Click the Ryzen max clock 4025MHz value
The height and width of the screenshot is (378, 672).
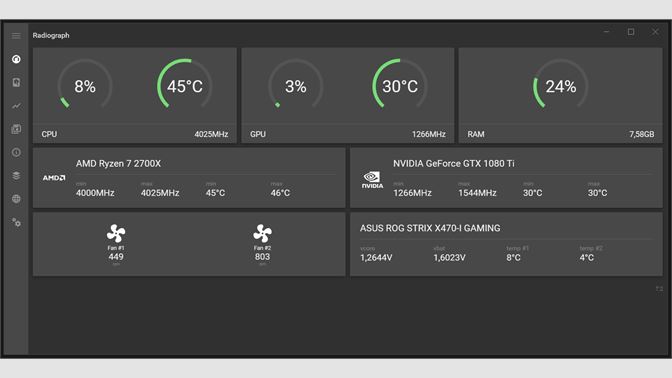click(x=160, y=193)
